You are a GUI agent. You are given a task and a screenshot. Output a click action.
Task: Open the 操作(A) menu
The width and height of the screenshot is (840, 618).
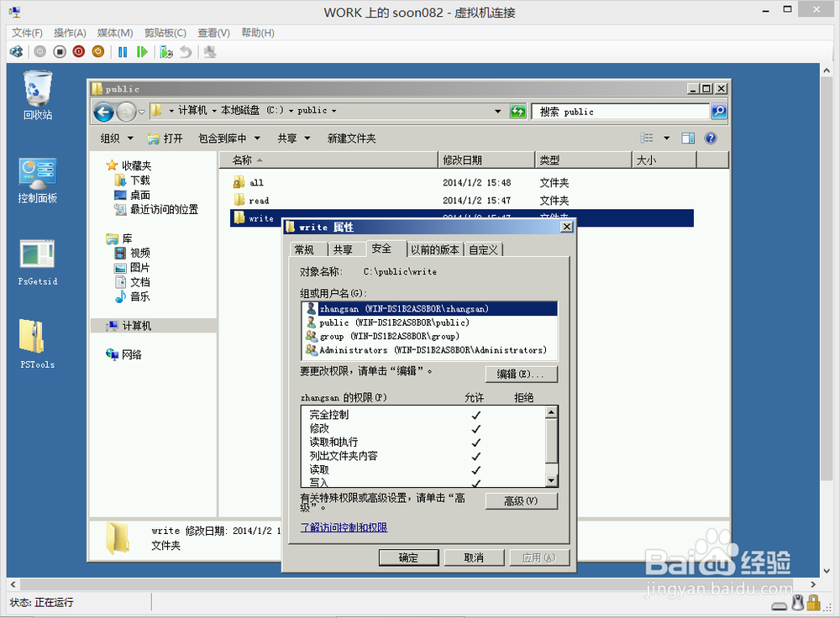[71, 33]
